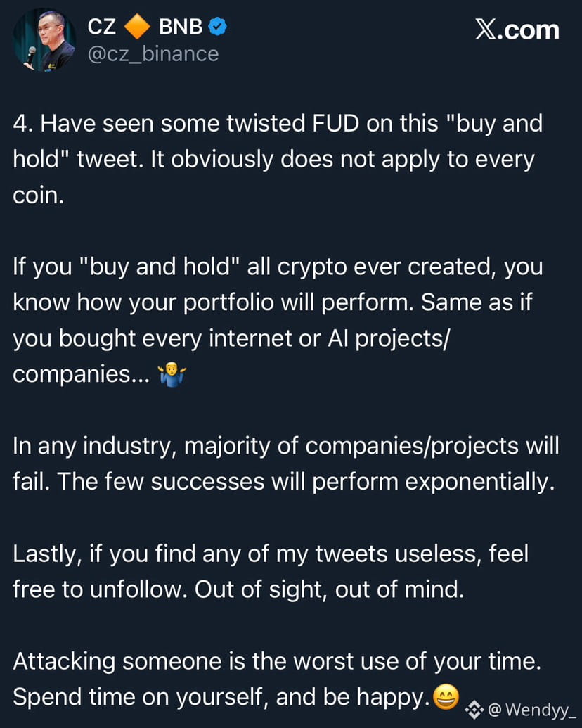Click the grinning face emoji

point(446,697)
